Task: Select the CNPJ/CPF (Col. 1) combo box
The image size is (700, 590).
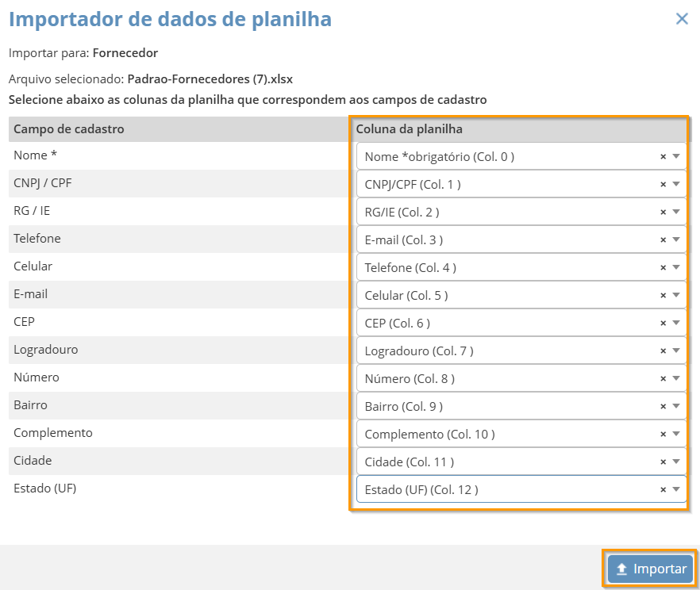Action: click(508, 185)
